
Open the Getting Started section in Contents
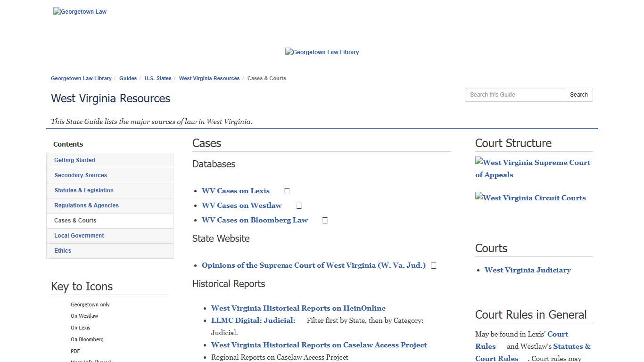tap(74, 160)
